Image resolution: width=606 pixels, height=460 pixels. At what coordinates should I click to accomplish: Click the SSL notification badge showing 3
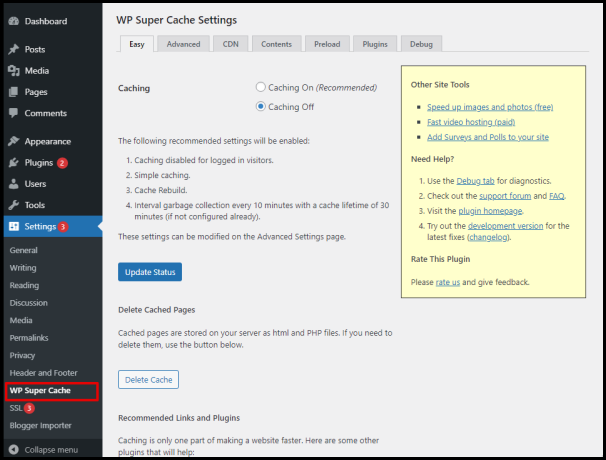(29, 408)
